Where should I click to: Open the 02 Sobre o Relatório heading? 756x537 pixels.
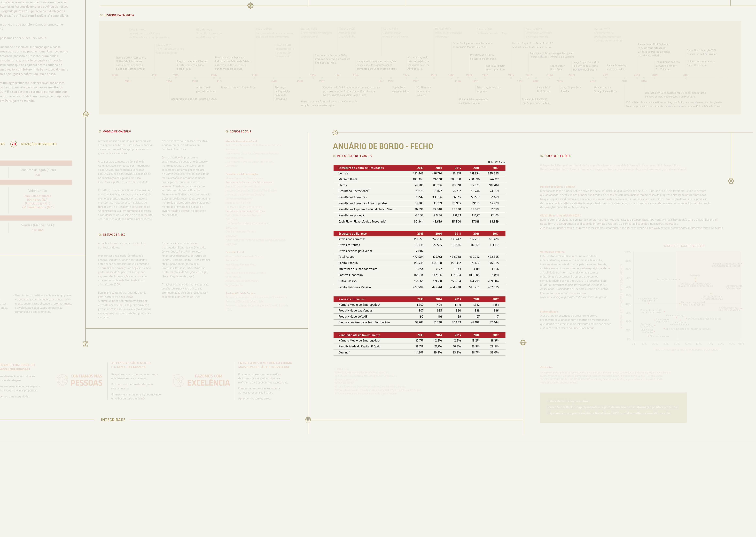(555, 156)
